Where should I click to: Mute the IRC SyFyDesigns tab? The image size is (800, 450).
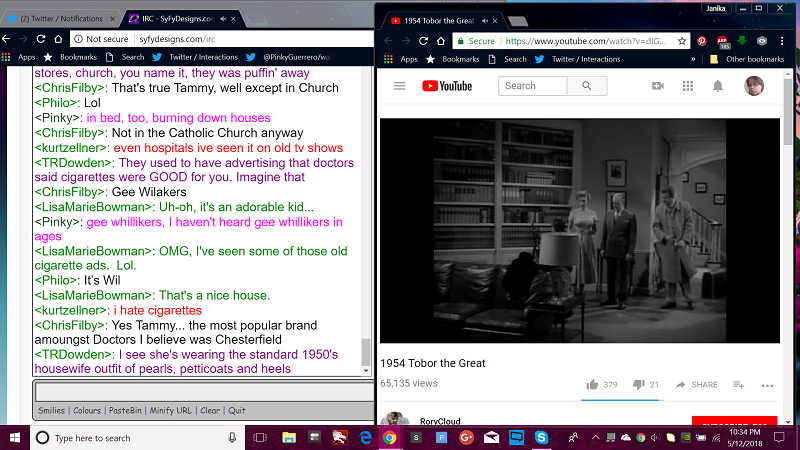click(x=223, y=19)
